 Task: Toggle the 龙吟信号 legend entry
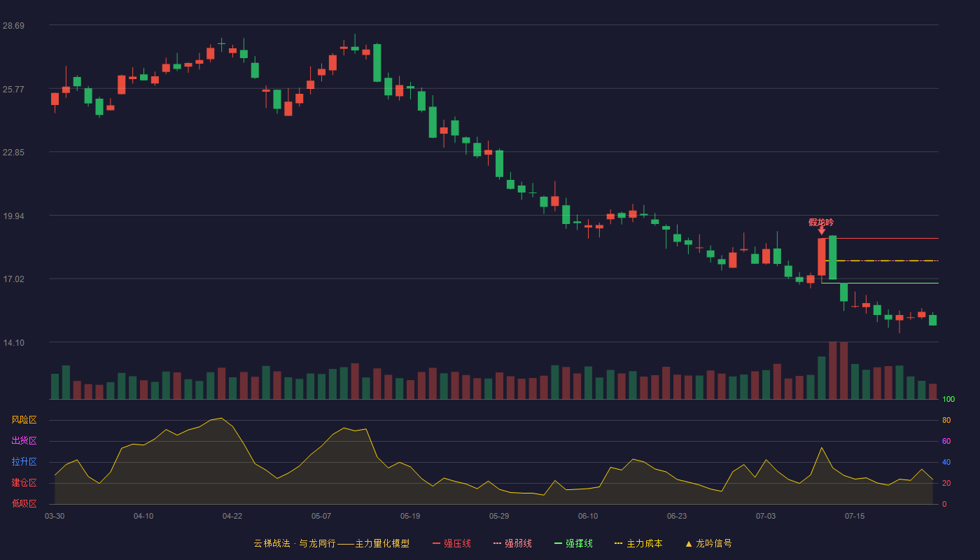(x=708, y=543)
